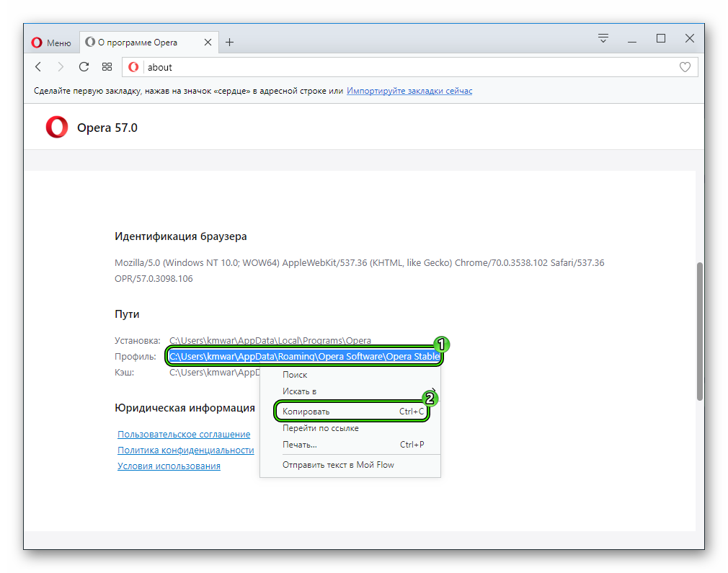Viewport: 728px width, 573px height.
Task: Open the Opera Меню button
Action: click(51, 43)
